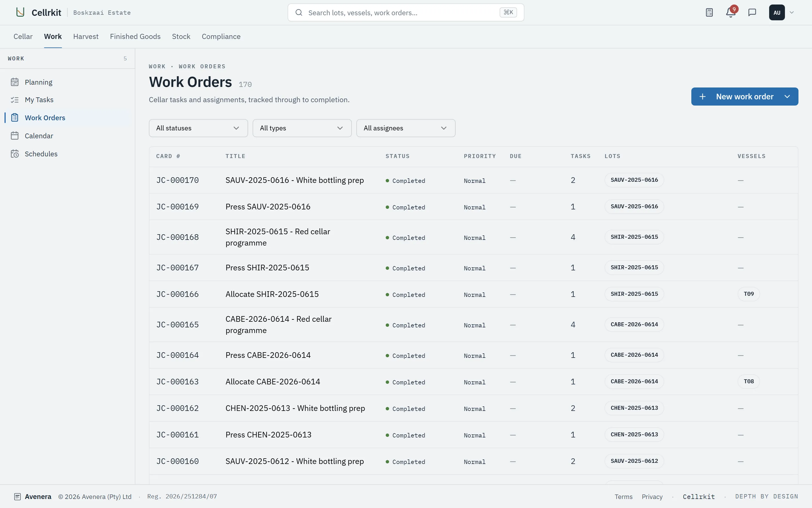Viewport: 812px width, 508px height.
Task: Open Press CABE-2026-0614 title
Action: [x=268, y=355]
